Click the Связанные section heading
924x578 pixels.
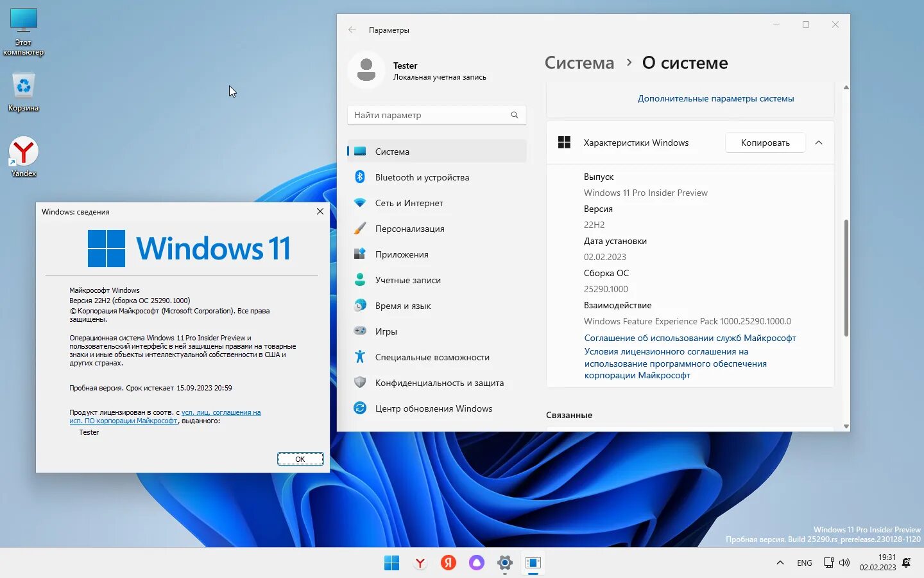click(569, 415)
